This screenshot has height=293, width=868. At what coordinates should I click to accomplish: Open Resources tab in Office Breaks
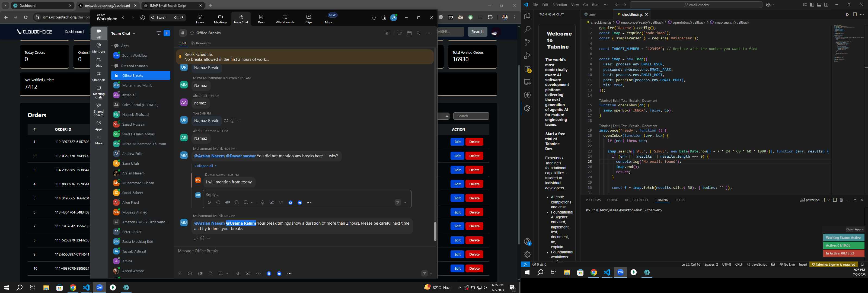201,43
